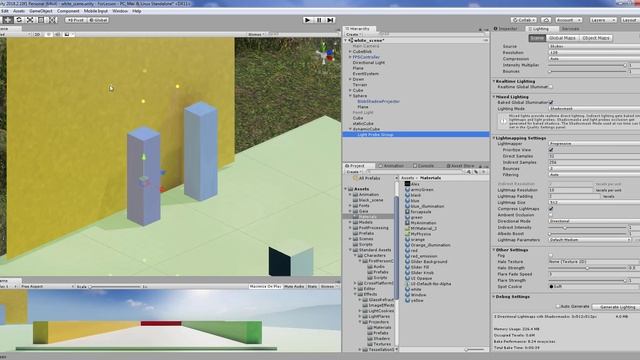Image resolution: width=640 pixels, height=360 pixels.
Task: Toggle the Fog checkbox in Other Settings
Action: click(x=551, y=256)
